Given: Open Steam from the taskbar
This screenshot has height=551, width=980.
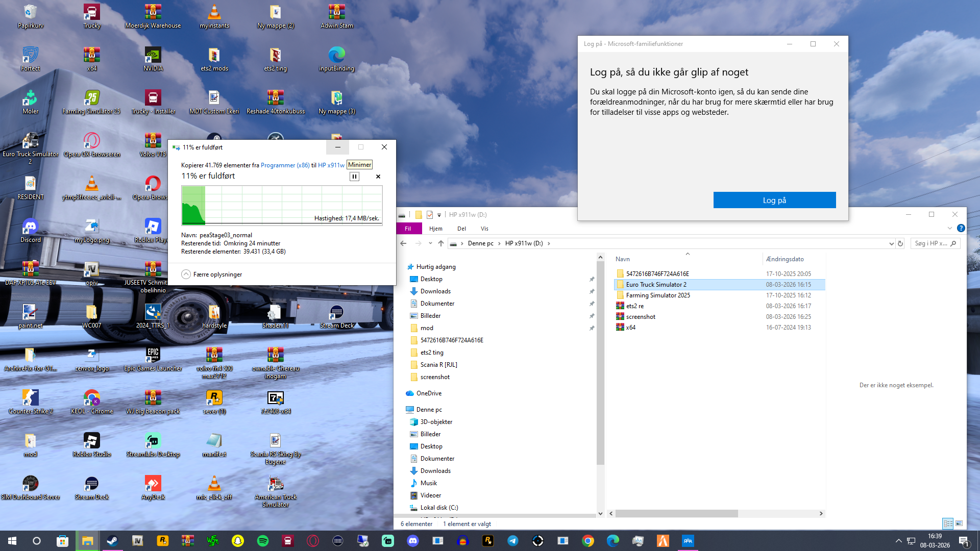Looking at the screenshot, I should 112,541.
